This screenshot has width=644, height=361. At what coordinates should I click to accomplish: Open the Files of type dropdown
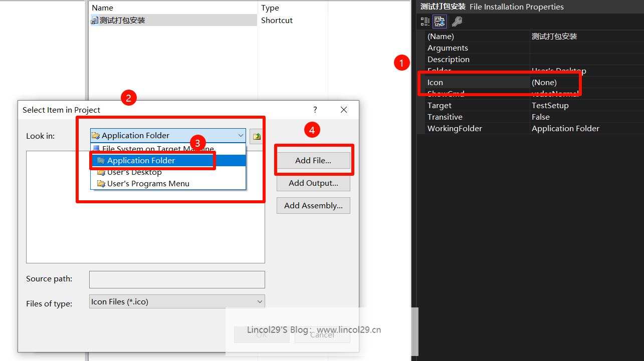point(260,301)
